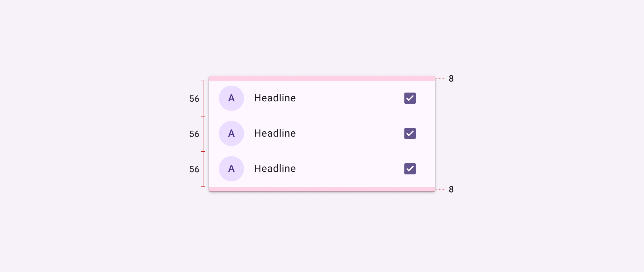The image size is (644, 272).
Task: Disable the checkbox in the bottom row
Action: (410, 169)
